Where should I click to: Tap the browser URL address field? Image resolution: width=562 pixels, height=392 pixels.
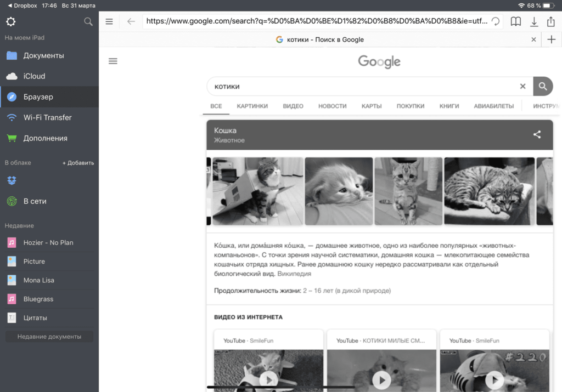(316, 22)
